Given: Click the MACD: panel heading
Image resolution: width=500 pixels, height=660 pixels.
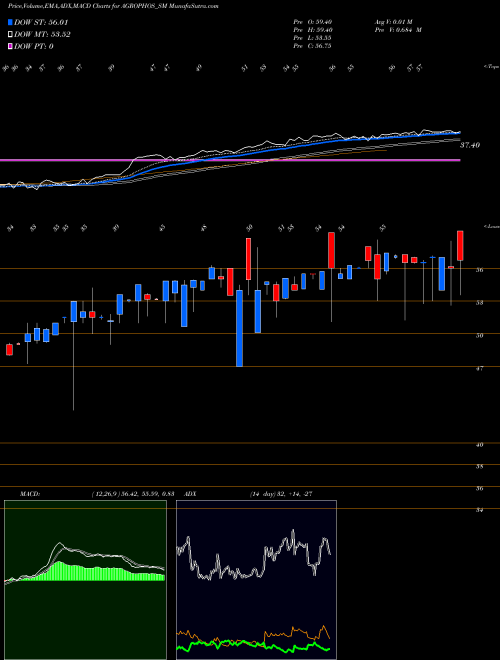Looking at the screenshot, I should point(30,494).
